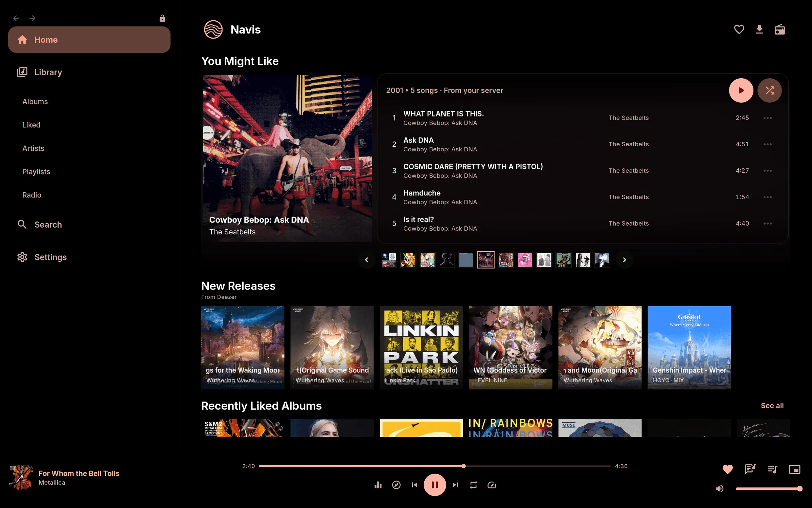This screenshot has height=508, width=812.
Task: Open more options for Hamduche track
Action: coord(767,197)
